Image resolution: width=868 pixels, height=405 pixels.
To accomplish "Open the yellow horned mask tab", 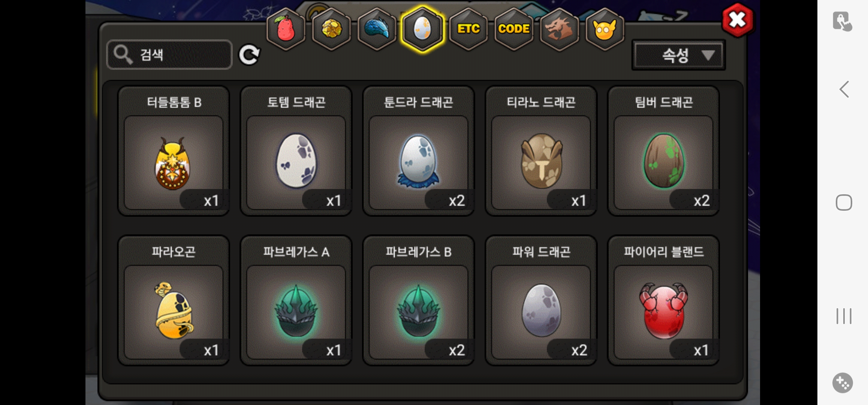I will coord(605,29).
